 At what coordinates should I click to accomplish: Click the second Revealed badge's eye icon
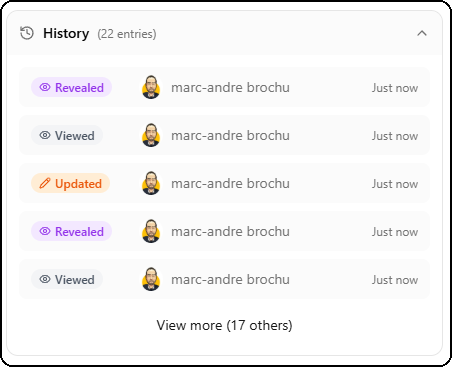pos(45,231)
